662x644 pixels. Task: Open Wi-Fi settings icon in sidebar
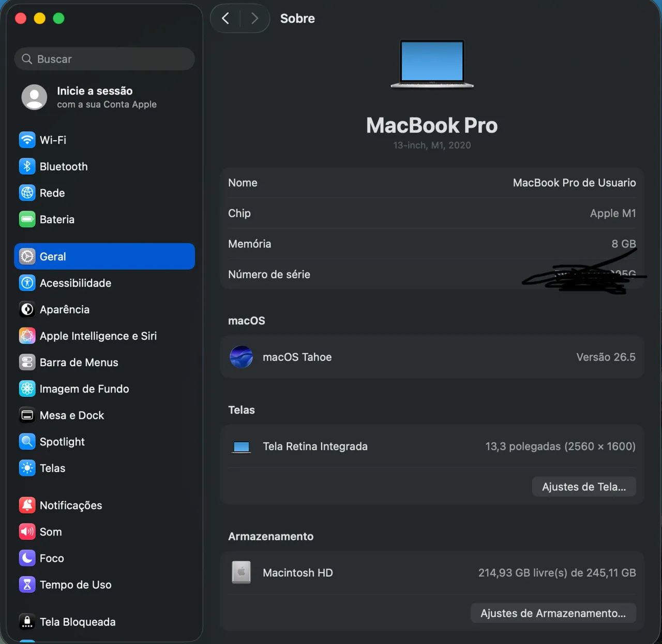(x=27, y=140)
